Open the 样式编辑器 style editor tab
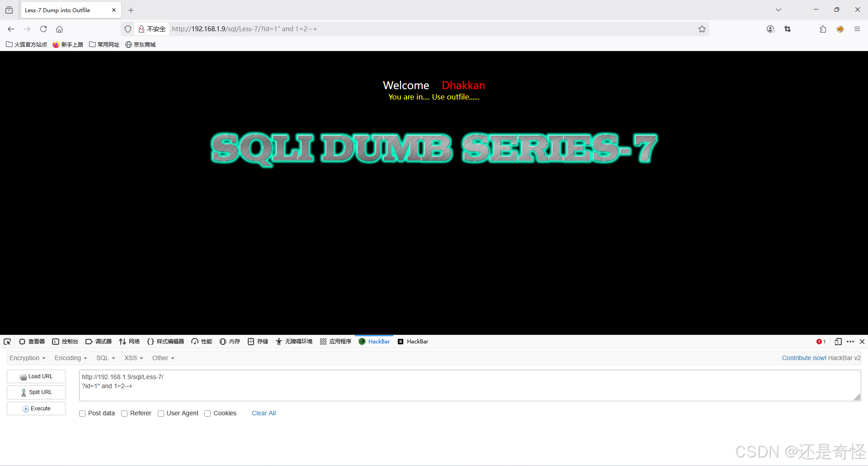 pyautogui.click(x=165, y=342)
